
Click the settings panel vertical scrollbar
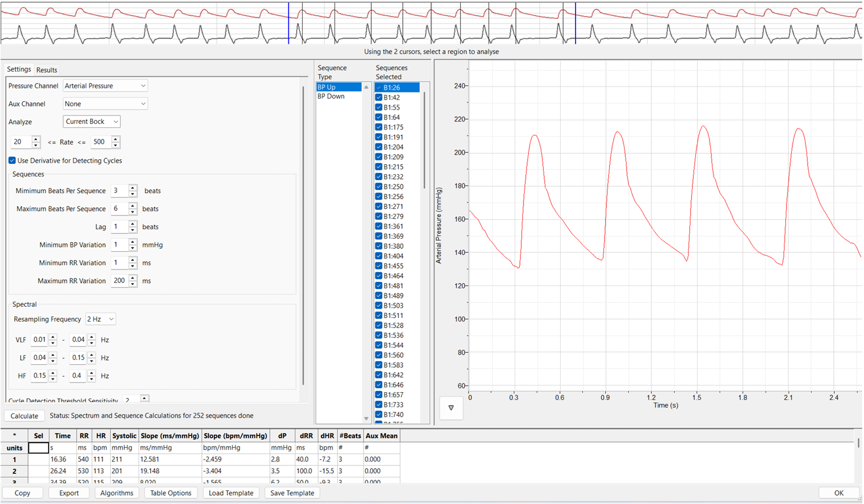(303, 237)
